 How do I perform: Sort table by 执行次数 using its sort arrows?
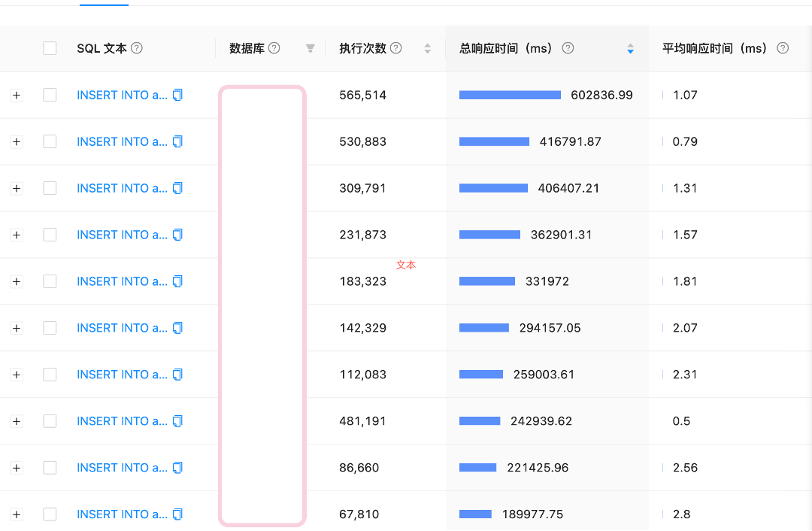[427, 48]
